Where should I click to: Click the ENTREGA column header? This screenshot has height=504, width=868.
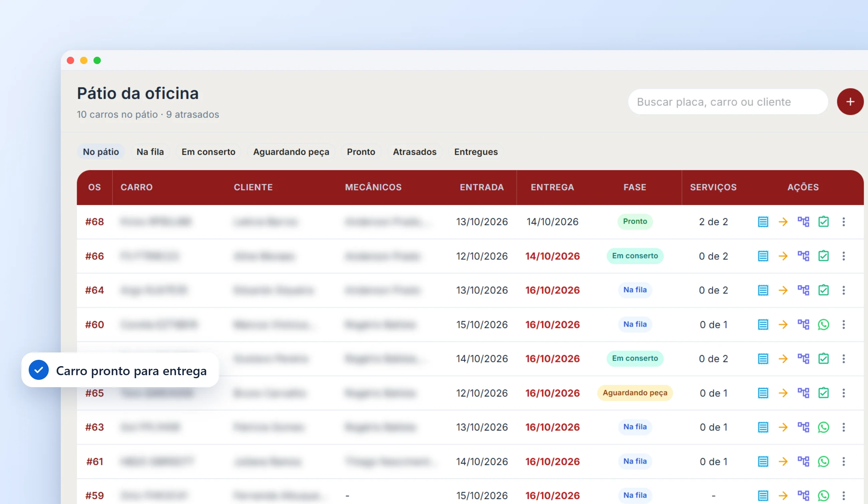click(x=552, y=187)
